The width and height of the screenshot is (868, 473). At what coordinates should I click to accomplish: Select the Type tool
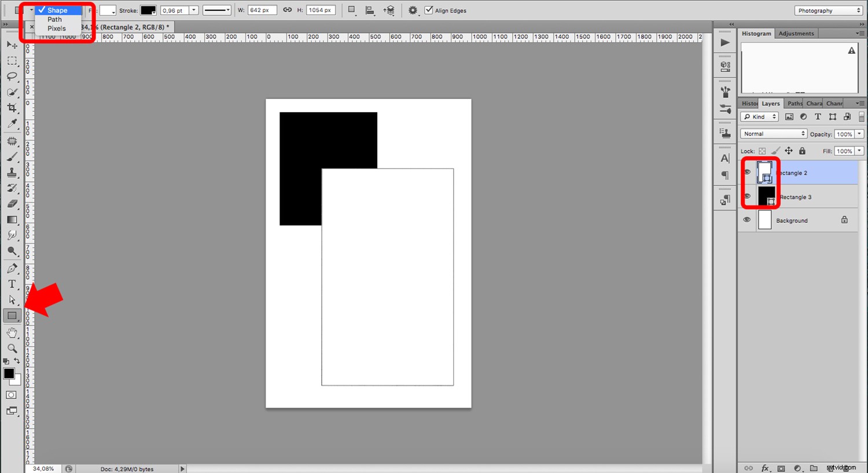pos(12,284)
